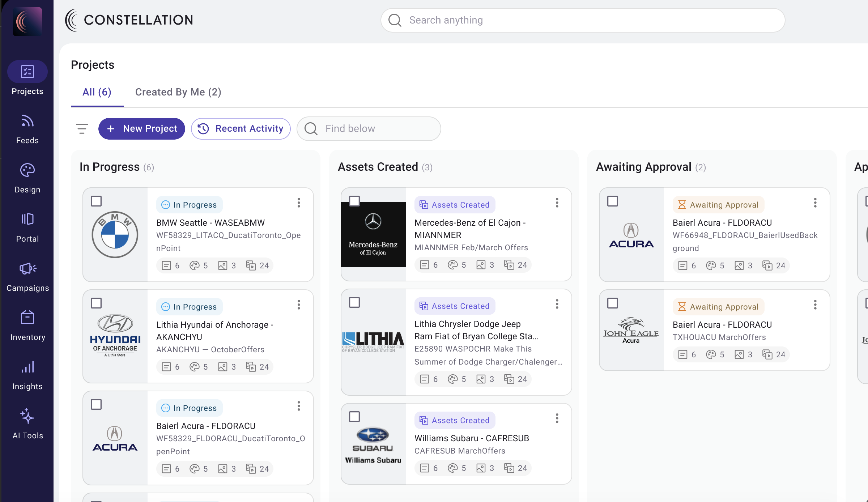The width and height of the screenshot is (868, 502).
Task: Open AI Tools sparkle section
Action: click(x=27, y=424)
